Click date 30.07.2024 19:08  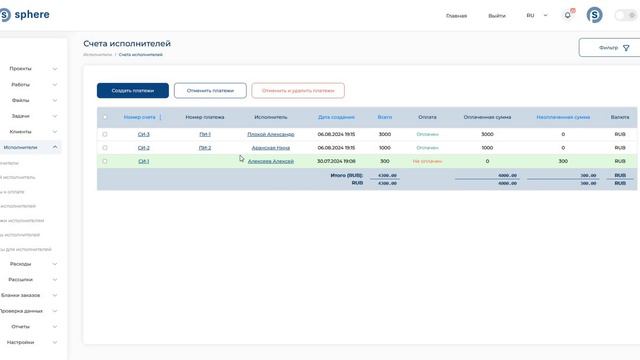[x=336, y=161]
